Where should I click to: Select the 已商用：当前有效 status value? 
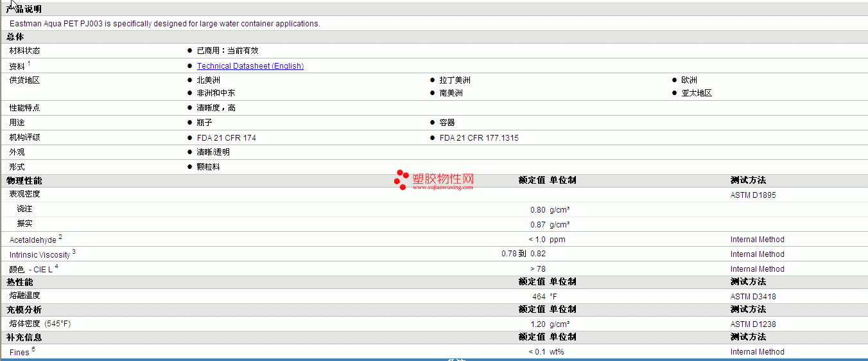coord(227,51)
